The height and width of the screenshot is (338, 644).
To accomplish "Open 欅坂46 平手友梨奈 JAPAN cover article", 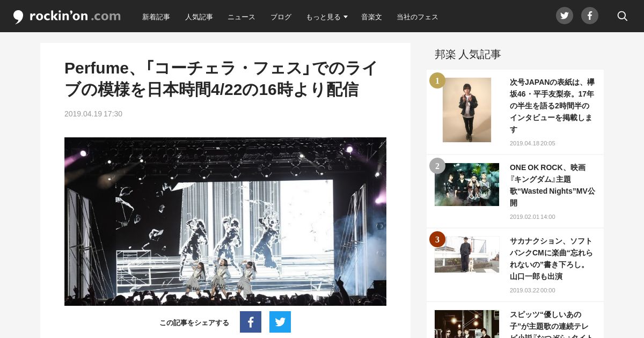I will point(552,106).
